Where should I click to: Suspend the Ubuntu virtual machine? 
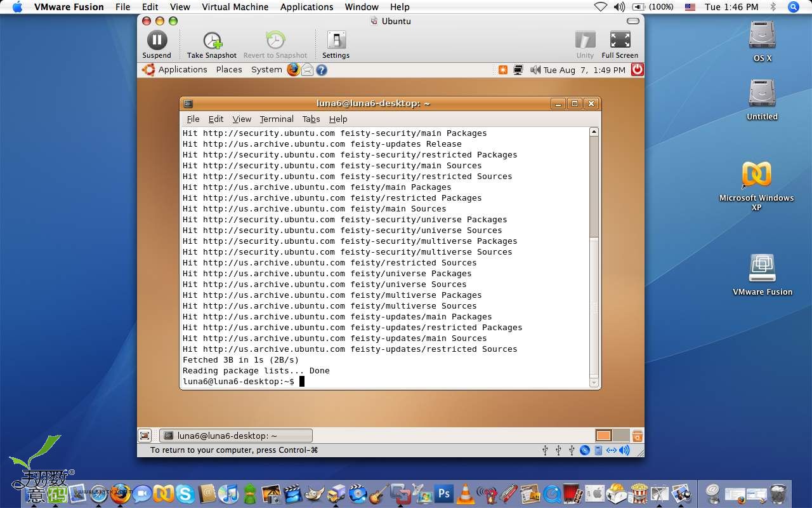[157, 45]
